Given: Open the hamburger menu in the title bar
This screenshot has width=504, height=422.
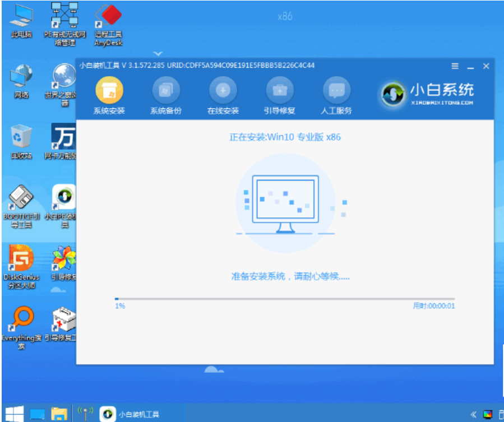Looking at the screenshot, I should [454, 66].
